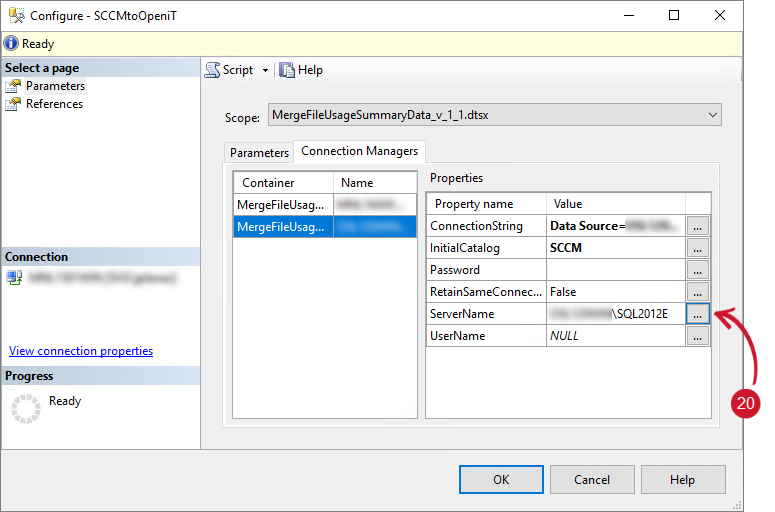The height and width of the screenshot is (512, 775).
Task: Select the Parameters page in sidebar
Action: coord(55,86)
